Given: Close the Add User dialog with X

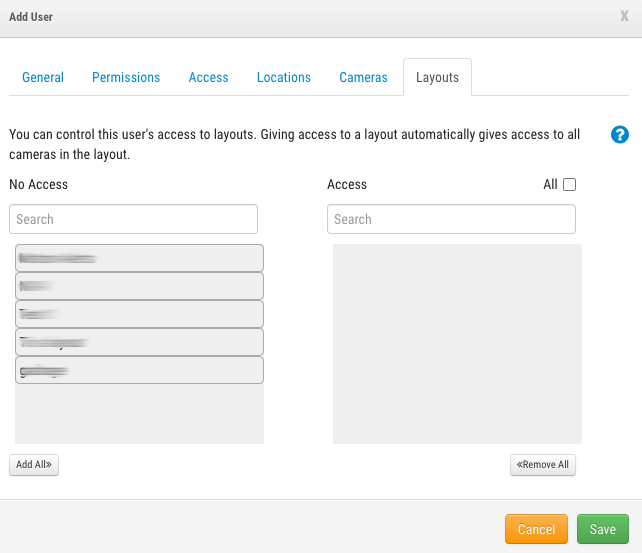Looking at the screenshot, I should pyautogui.click(x=624, y=17).
